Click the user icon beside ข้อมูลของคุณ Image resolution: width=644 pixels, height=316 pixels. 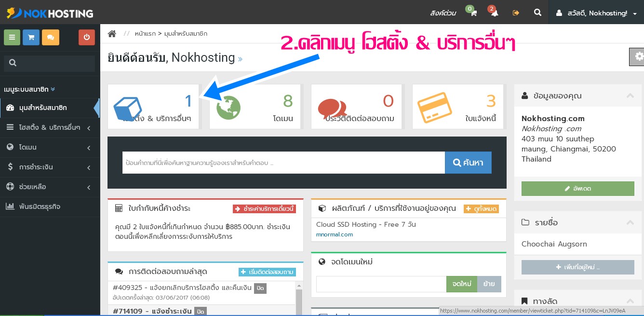click(x=525, y=96)
